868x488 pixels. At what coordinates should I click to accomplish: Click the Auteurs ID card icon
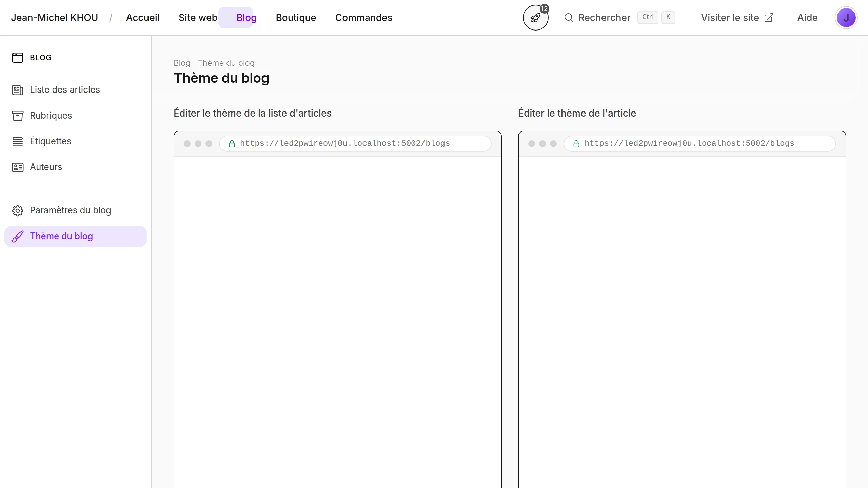[18, 167]
